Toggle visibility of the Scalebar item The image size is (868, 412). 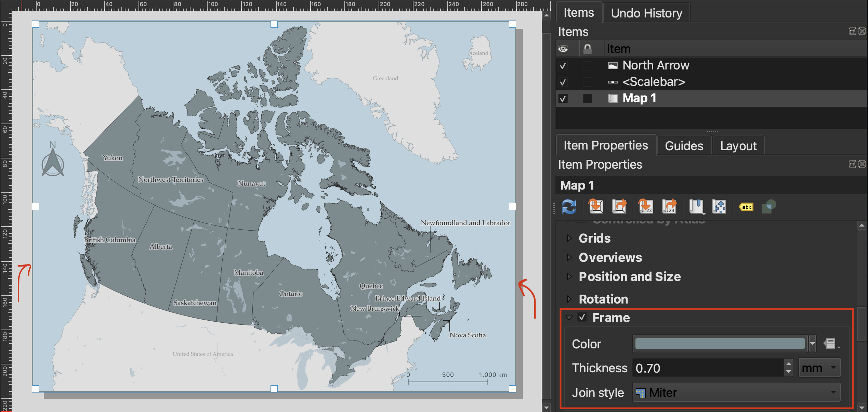pos(563,82)
